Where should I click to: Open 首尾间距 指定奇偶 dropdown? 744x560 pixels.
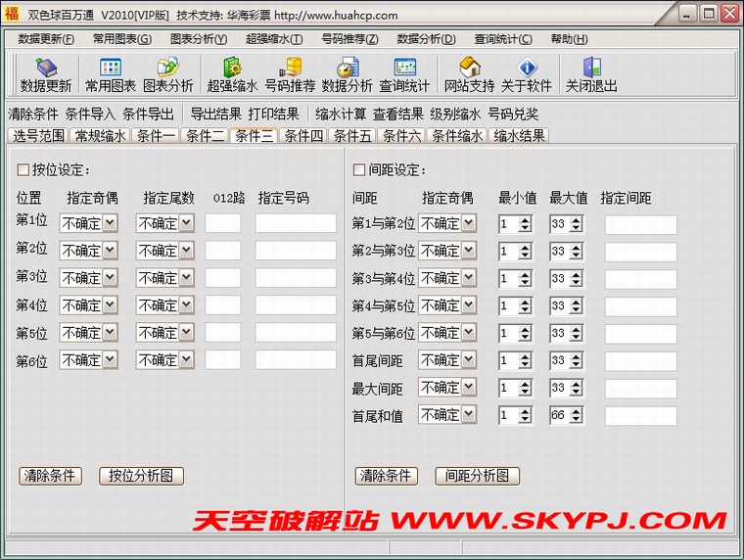(x=469, y=360)
